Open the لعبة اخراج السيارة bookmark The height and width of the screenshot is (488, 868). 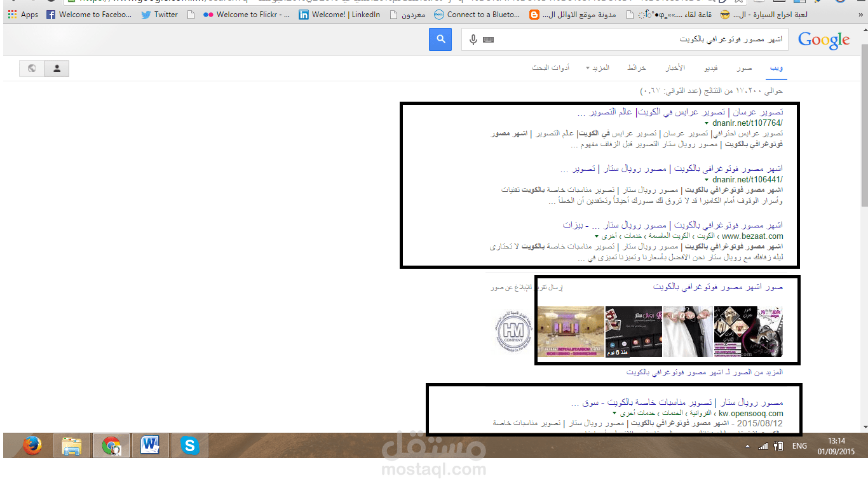coord(764,14)
